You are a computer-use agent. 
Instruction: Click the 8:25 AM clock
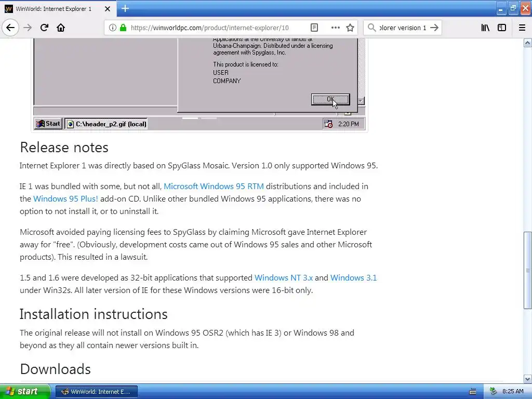pos(513,392)
